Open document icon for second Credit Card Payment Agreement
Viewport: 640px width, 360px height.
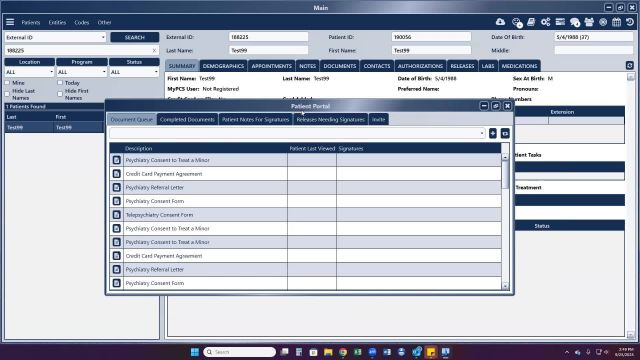click(x=117, y=256)
